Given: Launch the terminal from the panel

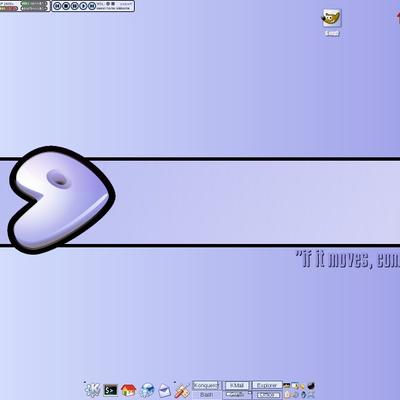Looking at the screenshot, I should click(111, 390).
